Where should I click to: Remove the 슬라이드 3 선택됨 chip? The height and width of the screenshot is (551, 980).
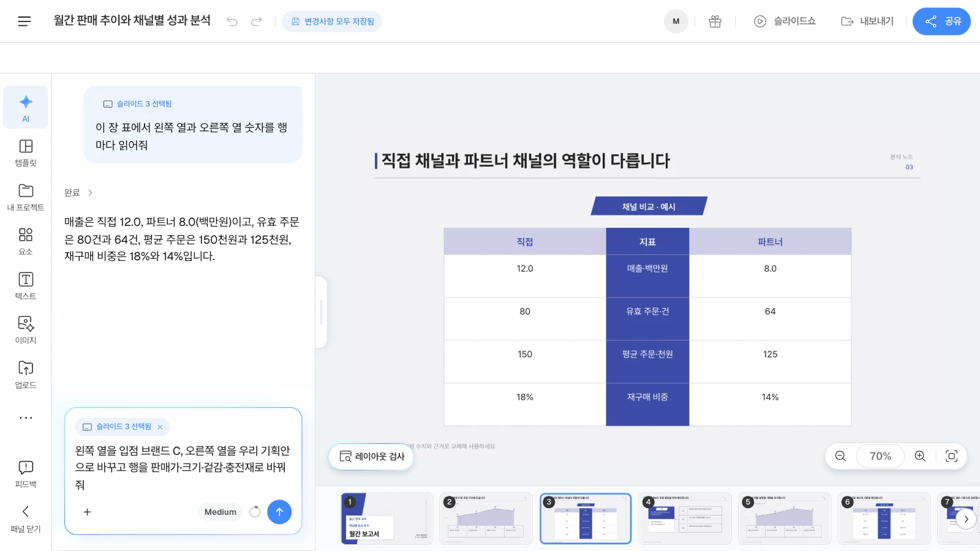click(x=160, y=427)
